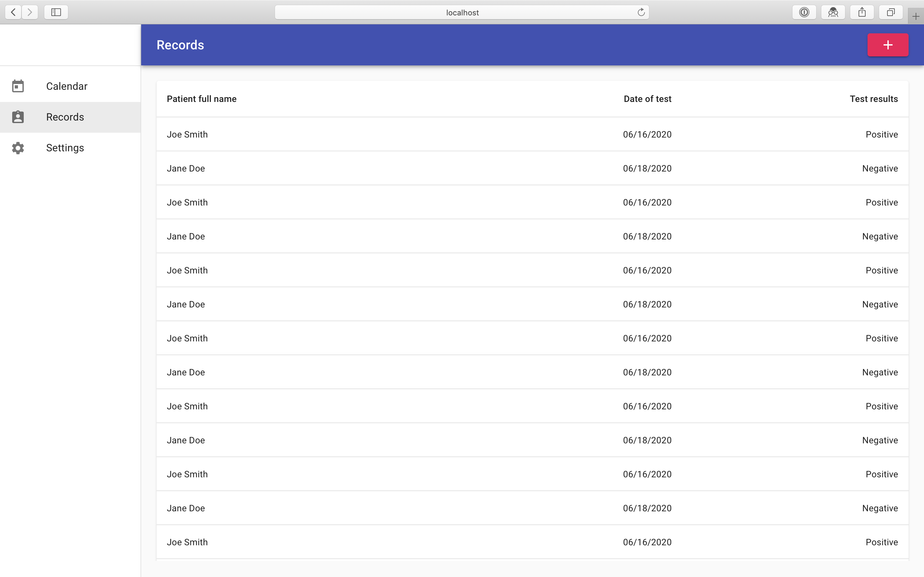Click the browser forward arrow
The image size is (924, 577).
30,12
